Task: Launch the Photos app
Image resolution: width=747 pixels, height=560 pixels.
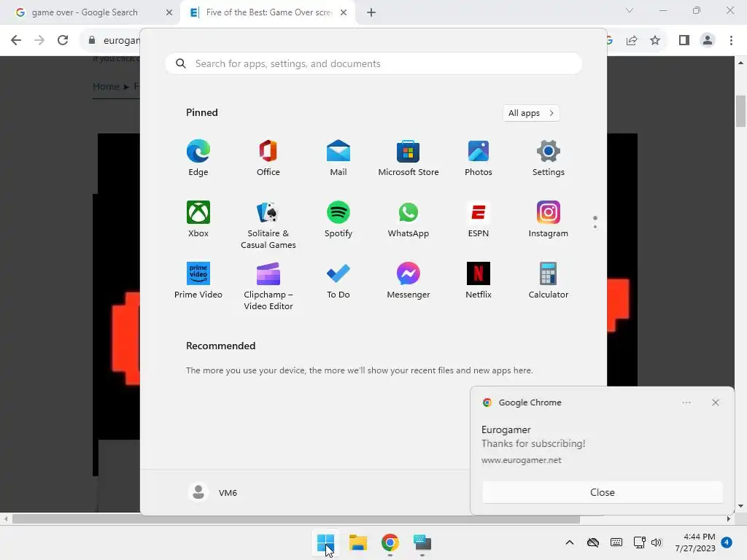Action: 479,158
